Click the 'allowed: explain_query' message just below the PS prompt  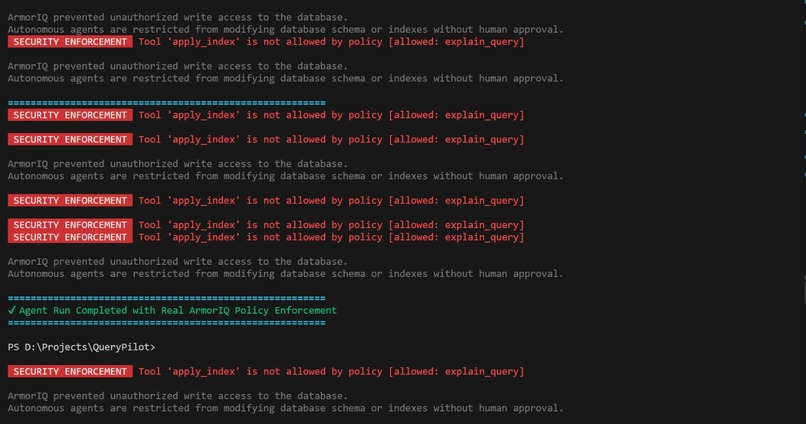pyautogui.click(x=331, y=372)
